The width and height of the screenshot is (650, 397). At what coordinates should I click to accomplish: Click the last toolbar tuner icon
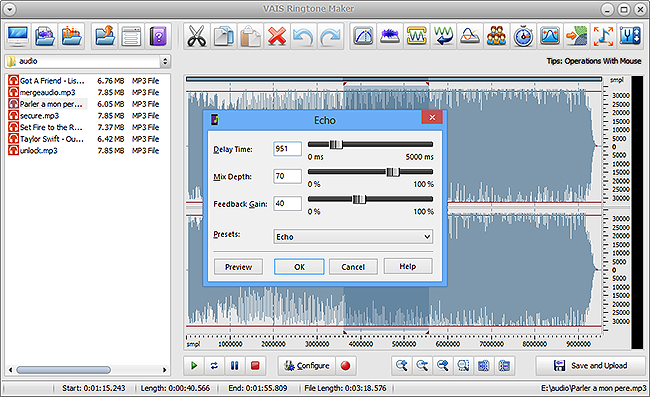pyautogui.click(x=630, y=36)
